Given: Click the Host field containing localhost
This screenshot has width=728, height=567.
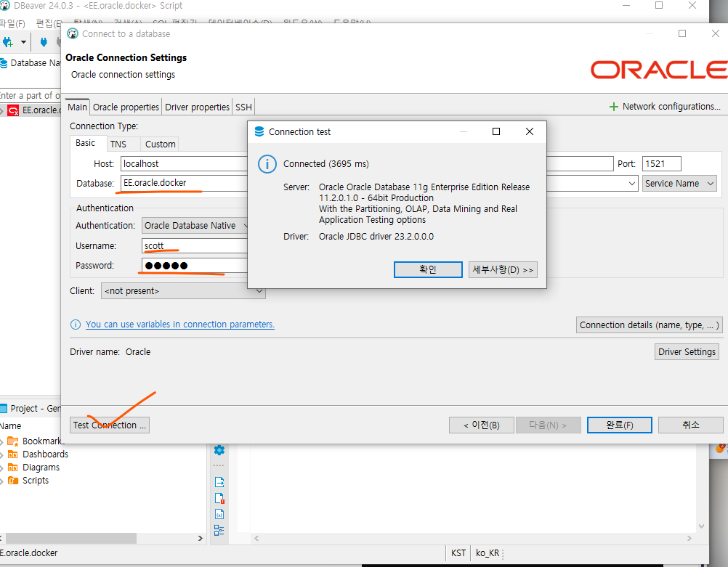Looking at the screenshot, I should click(184, 164).
